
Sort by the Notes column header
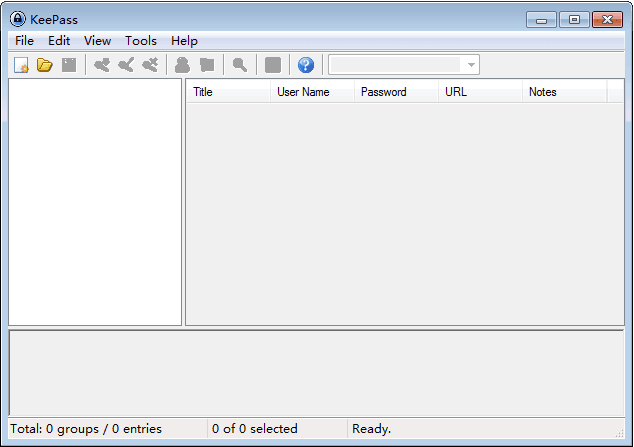pos(564,92)
